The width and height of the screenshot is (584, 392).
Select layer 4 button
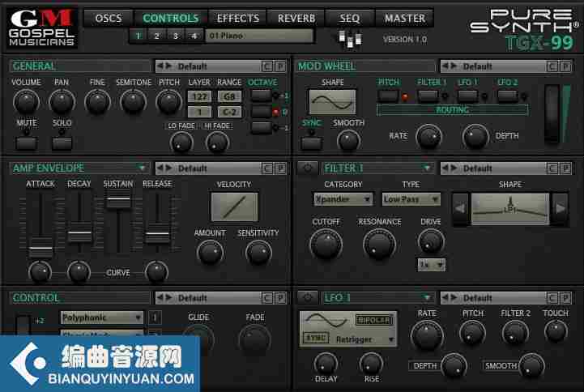(194, 36)
